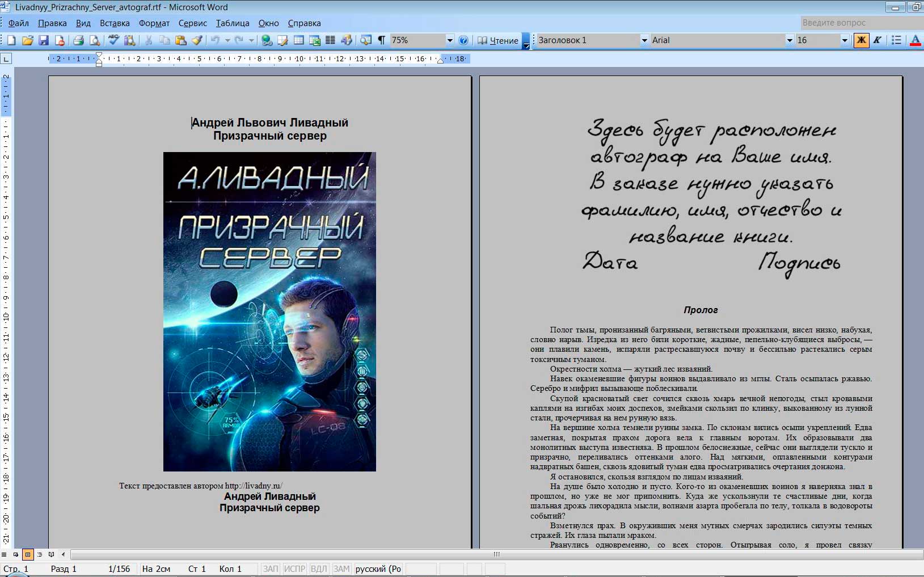Image resolution: width=924 pixels, height=577 pixels.
Task: Open a file with the folder icon
Action: (x=27, y=40)
